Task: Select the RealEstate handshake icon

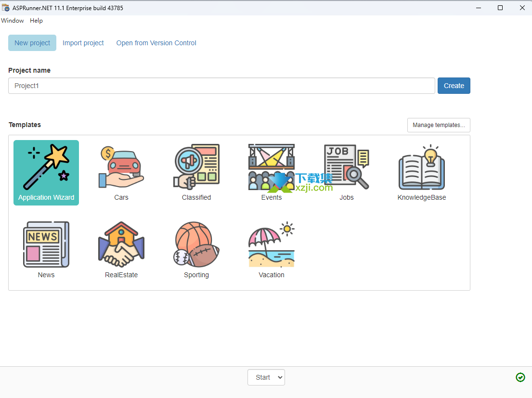Action: (x=121, y=244)
